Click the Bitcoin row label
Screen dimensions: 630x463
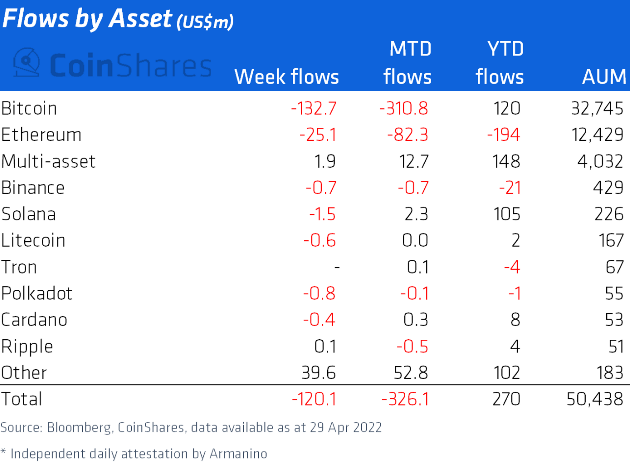tap(29, 109)
